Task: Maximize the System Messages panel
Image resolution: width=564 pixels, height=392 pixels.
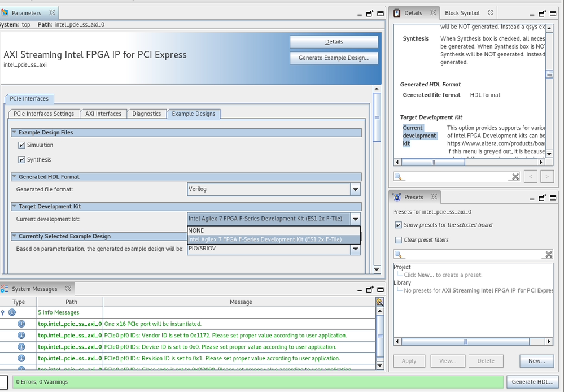Action: coord(380,289)
